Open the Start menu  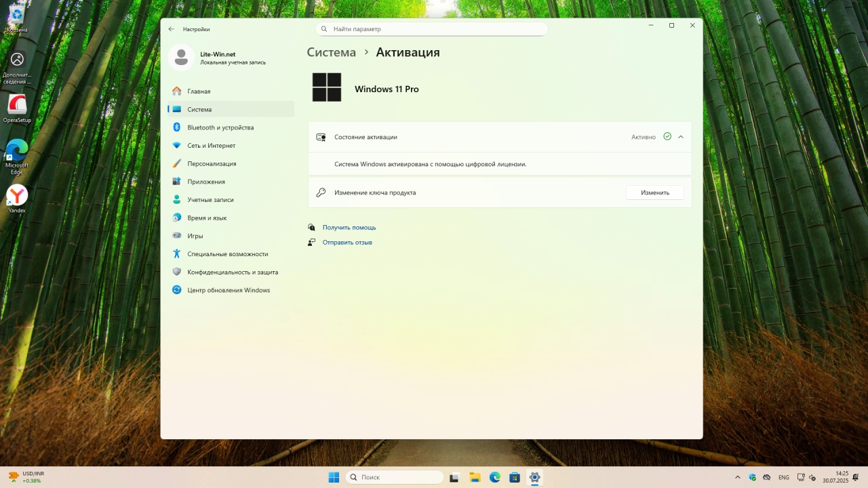(x=334, y=477)
